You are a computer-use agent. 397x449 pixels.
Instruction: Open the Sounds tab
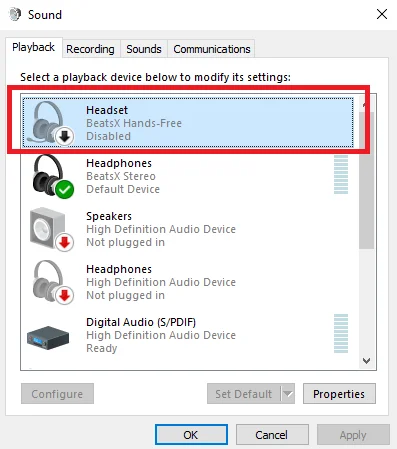[x=144, y=49]
